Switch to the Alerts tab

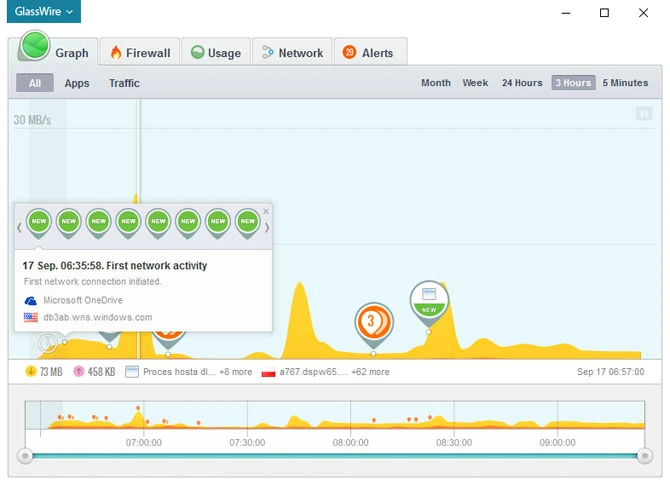[370, 53]
